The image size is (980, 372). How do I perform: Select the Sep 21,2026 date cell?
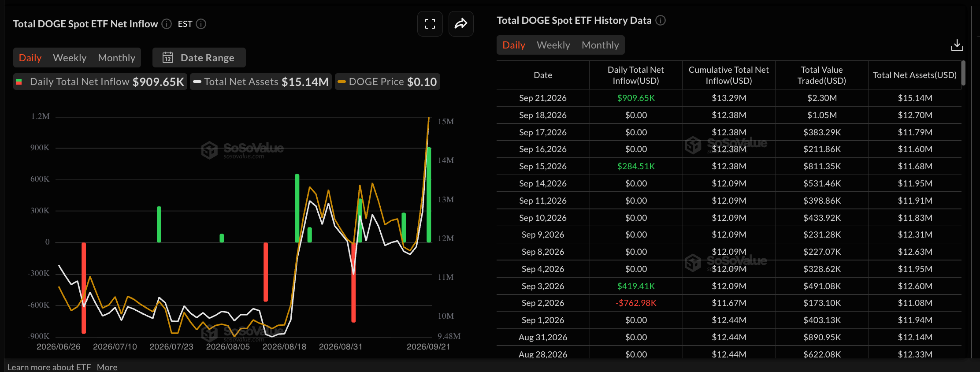pyautogui.click(x=543, y=98)
